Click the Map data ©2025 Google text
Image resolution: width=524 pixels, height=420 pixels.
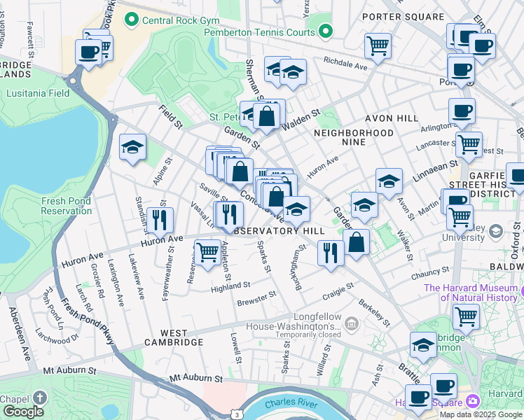click(x=480, y=414)
